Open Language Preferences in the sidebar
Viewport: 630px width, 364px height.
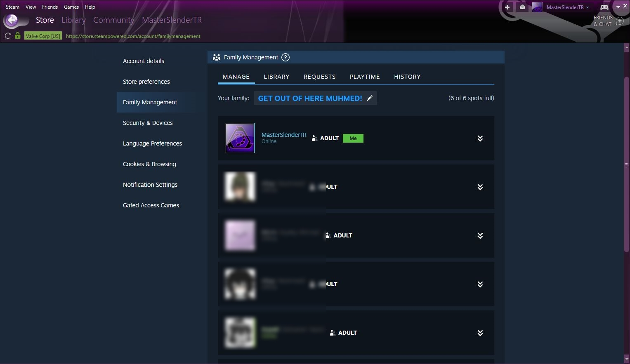click(152, 143)
